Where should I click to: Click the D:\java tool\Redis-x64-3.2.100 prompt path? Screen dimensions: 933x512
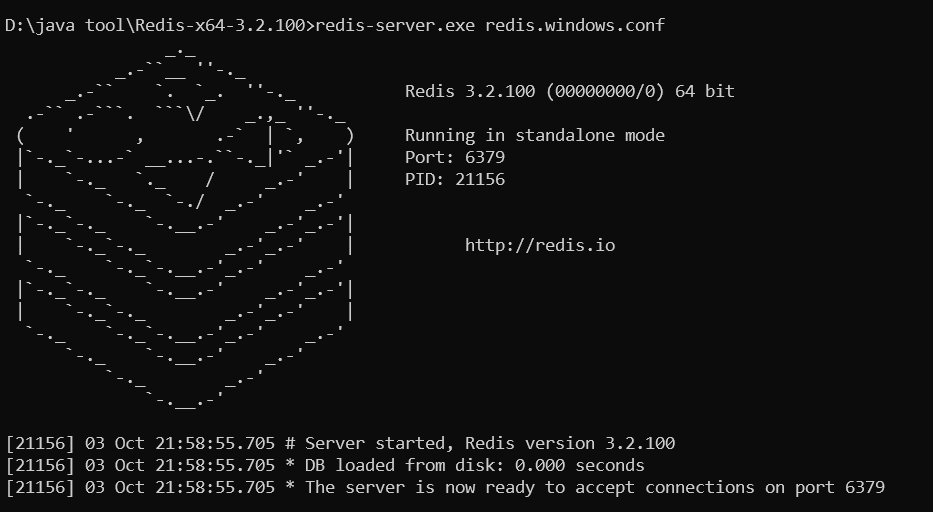(x=155, y=25)
